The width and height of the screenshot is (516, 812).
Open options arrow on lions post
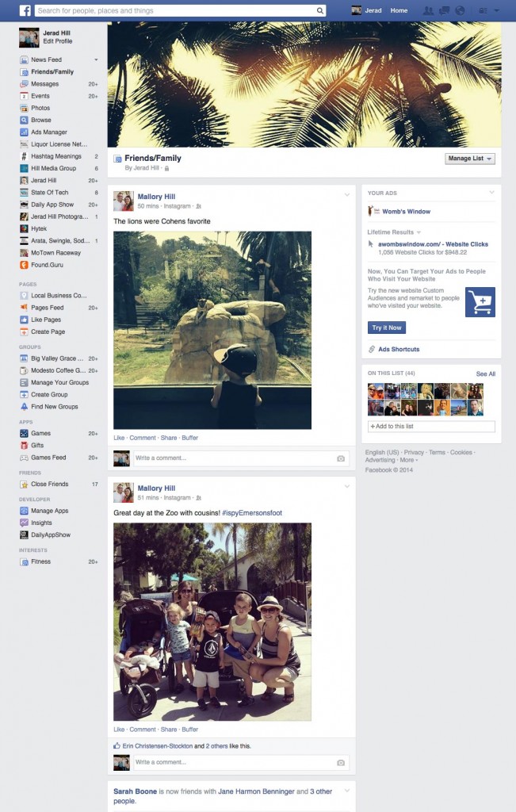tap(346, 195)
